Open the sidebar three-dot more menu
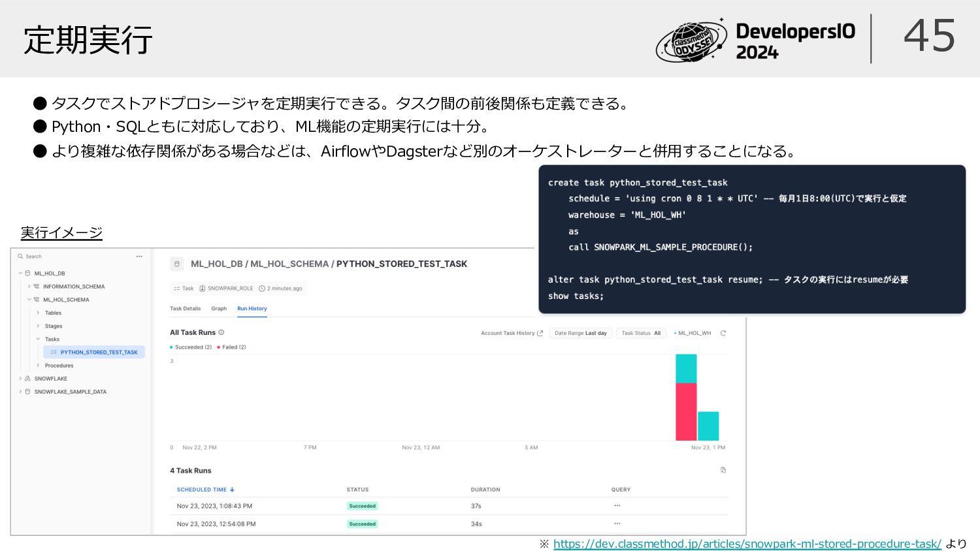 139,257
